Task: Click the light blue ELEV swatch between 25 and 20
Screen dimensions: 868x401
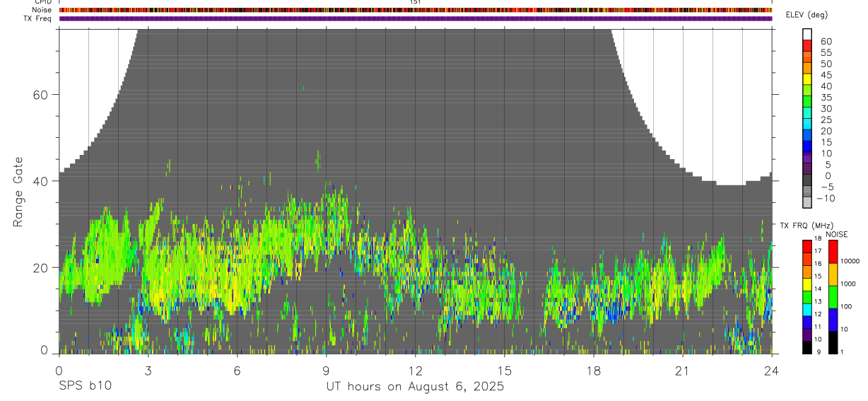Action: point(807,124)
